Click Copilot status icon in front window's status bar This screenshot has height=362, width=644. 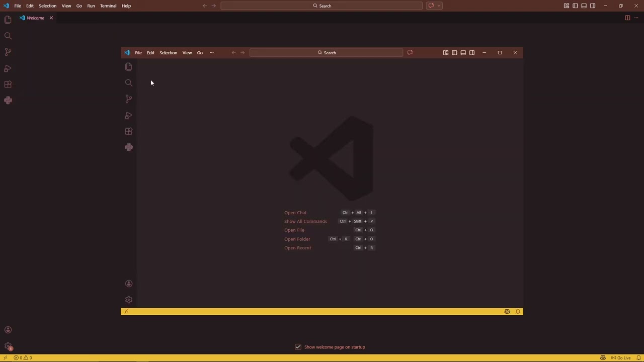507,312
